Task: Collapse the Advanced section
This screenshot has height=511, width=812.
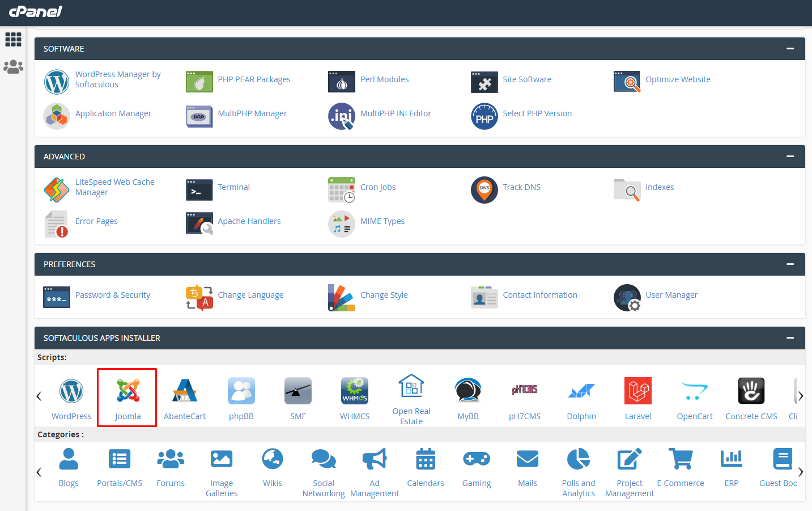Action: 790,157
